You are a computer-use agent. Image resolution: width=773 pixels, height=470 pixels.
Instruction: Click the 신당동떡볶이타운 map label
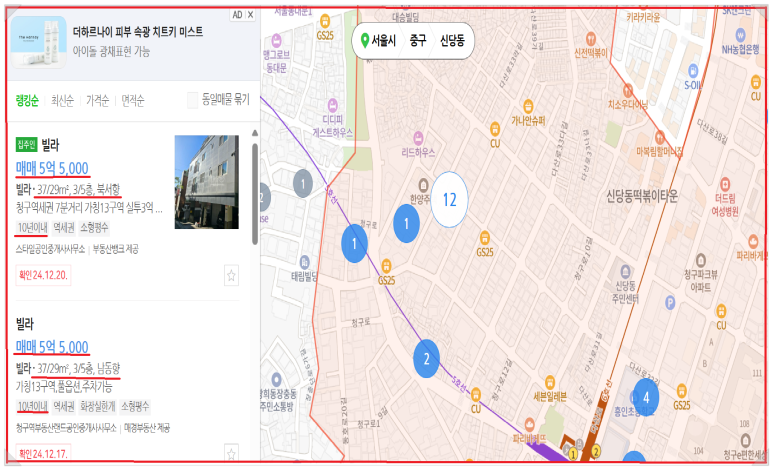[642, 196]
